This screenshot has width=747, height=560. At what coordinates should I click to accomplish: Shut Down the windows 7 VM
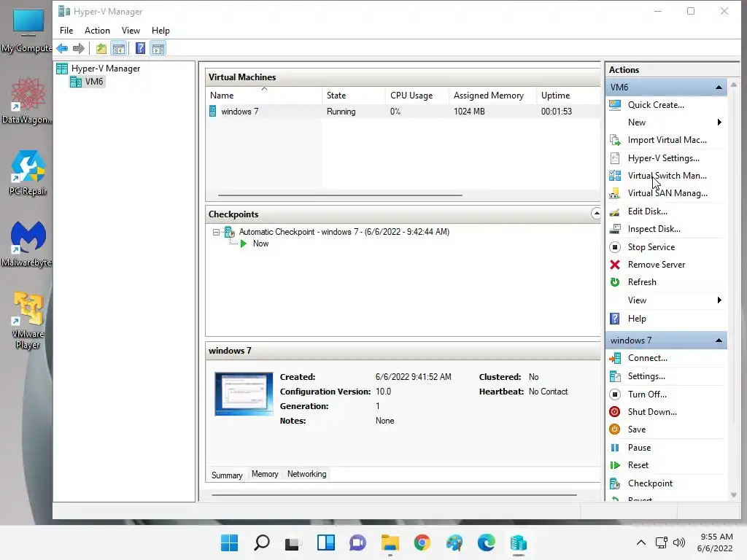click(651, 412)
